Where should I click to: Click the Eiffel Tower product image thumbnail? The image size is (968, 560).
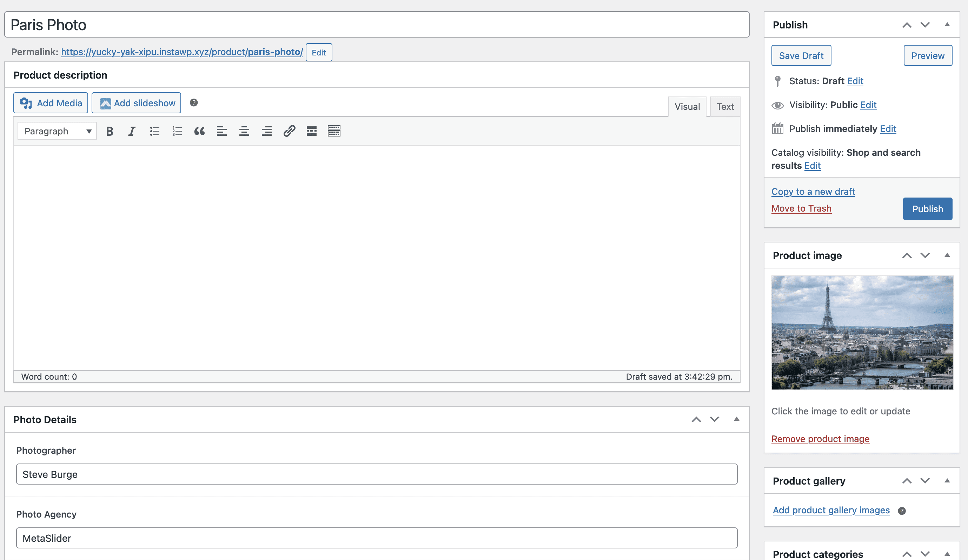[x=862, y=333]
